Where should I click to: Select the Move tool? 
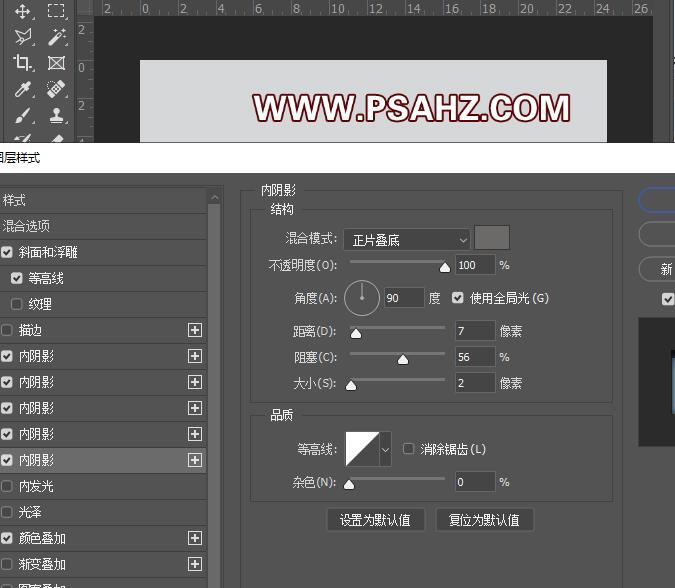(22, 11)
